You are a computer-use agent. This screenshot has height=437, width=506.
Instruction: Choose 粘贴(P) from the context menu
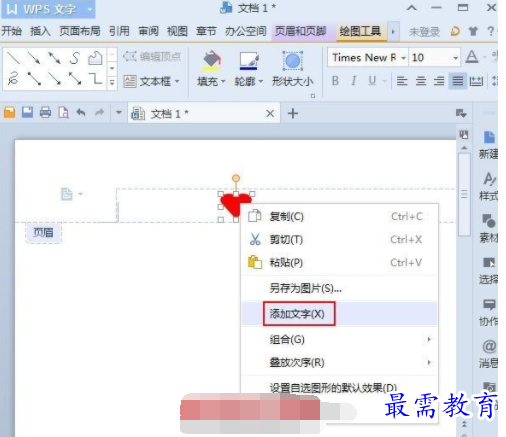[339, 263]
